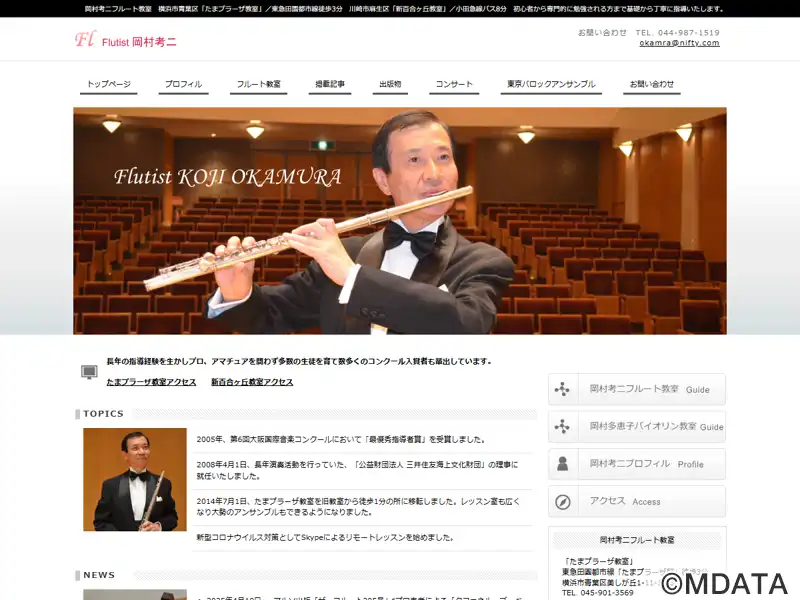Open the トップページ menu item
Image resolution: width=800 pixels, height=600 pixels.
tap(108, 84)
